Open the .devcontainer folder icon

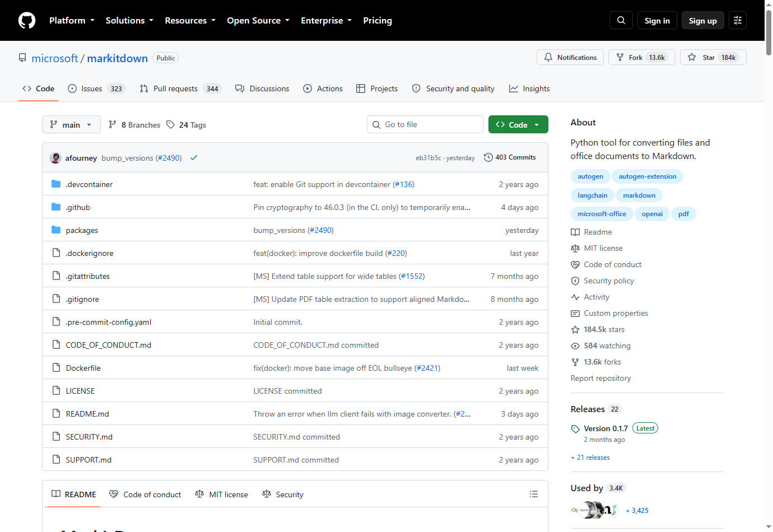click(x=56, y=184)
